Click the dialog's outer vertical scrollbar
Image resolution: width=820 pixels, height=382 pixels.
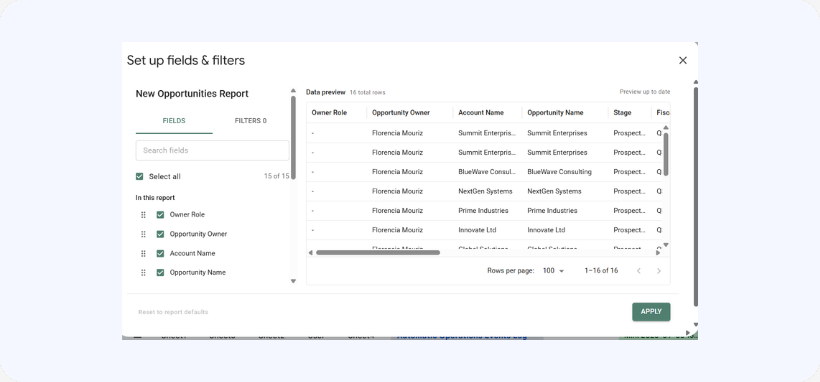click(696, 196)
